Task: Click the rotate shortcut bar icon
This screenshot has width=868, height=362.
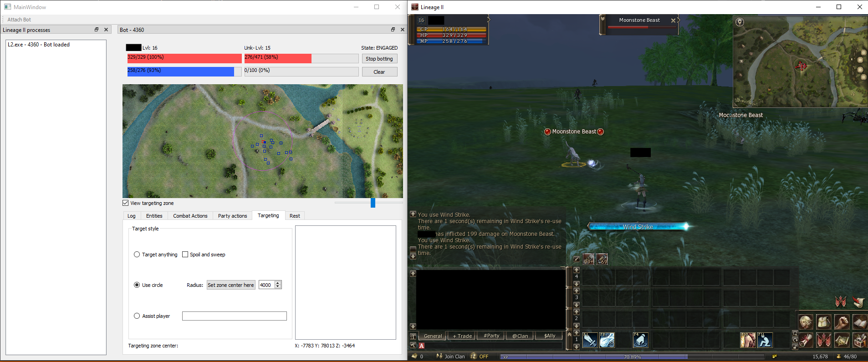Action: point(795,340)
